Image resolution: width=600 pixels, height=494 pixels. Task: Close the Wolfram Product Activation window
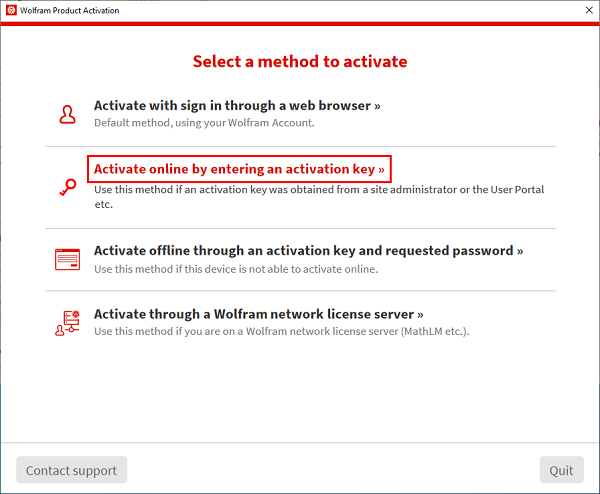(589, 10)
